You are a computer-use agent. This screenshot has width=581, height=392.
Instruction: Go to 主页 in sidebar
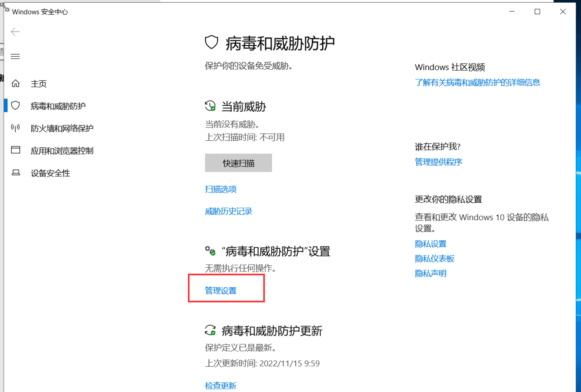click(x=38, y=84)
